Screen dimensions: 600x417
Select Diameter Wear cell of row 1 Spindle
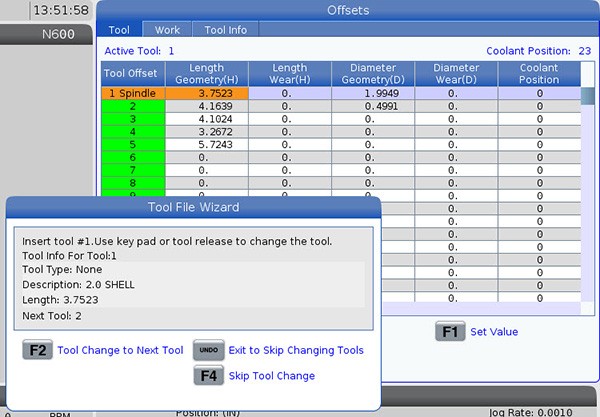pos(456,93)
